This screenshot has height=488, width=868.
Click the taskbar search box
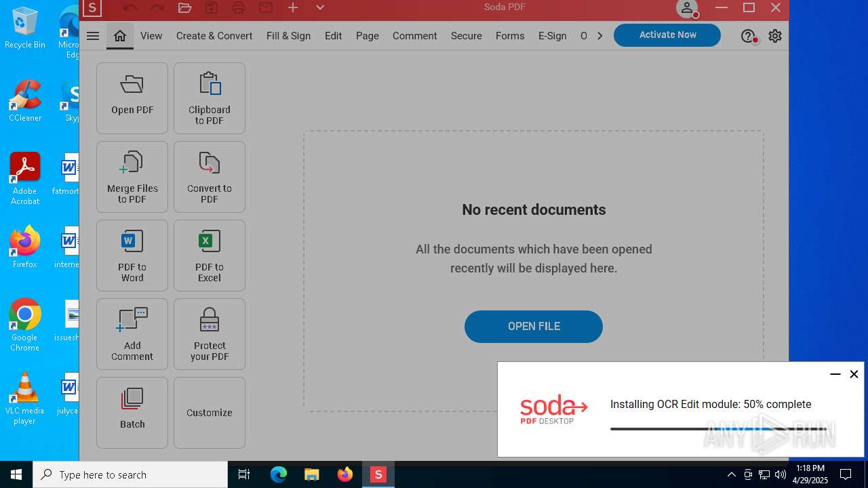click(x=130, y=474)
